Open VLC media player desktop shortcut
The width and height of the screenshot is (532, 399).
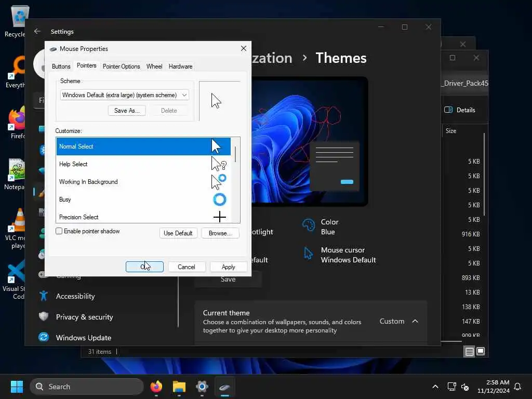[x=15, y=228]
